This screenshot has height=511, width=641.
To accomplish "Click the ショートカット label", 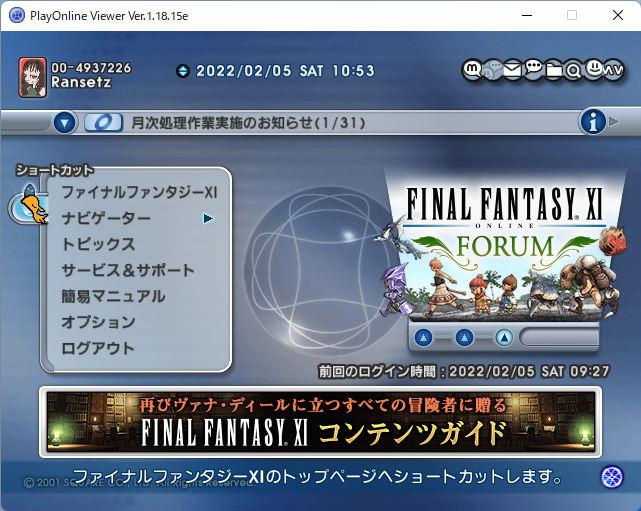I will [x=55, y=170].
